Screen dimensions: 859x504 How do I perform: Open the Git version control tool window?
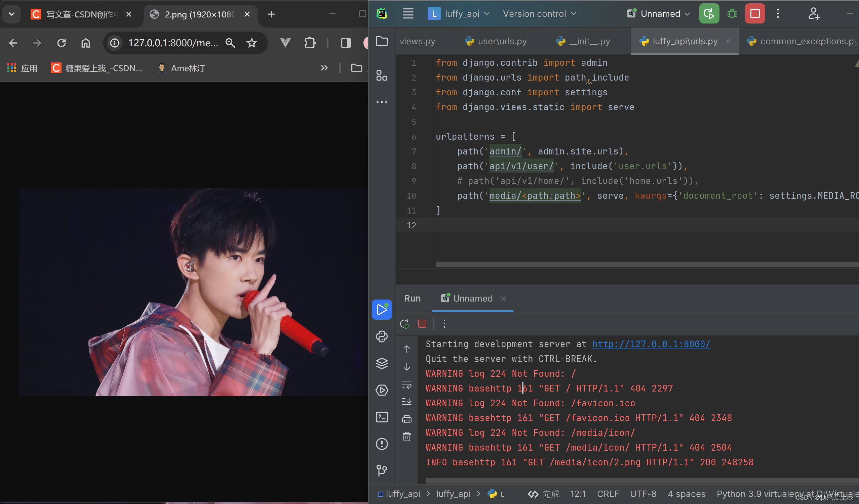coord(382,470)
